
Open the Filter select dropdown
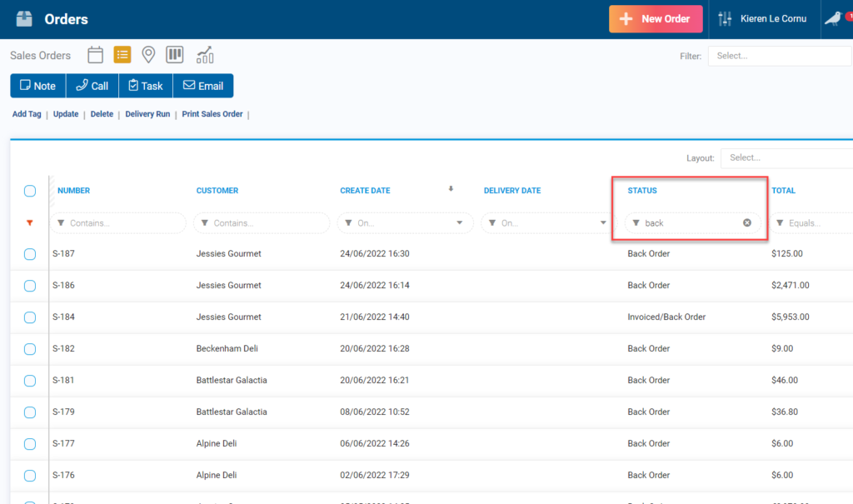point(780,56)
